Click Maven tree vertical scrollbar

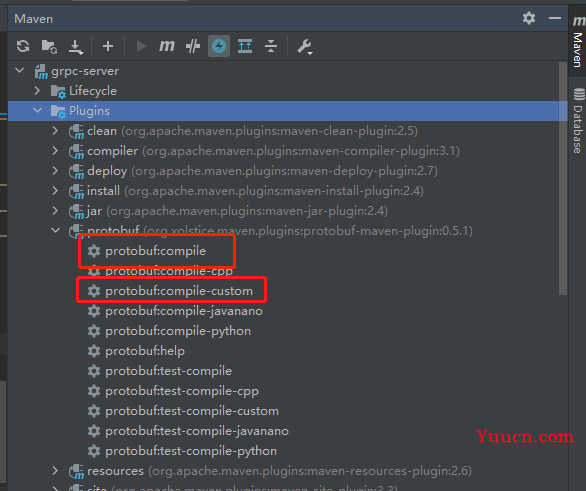(x=563, y=179)
